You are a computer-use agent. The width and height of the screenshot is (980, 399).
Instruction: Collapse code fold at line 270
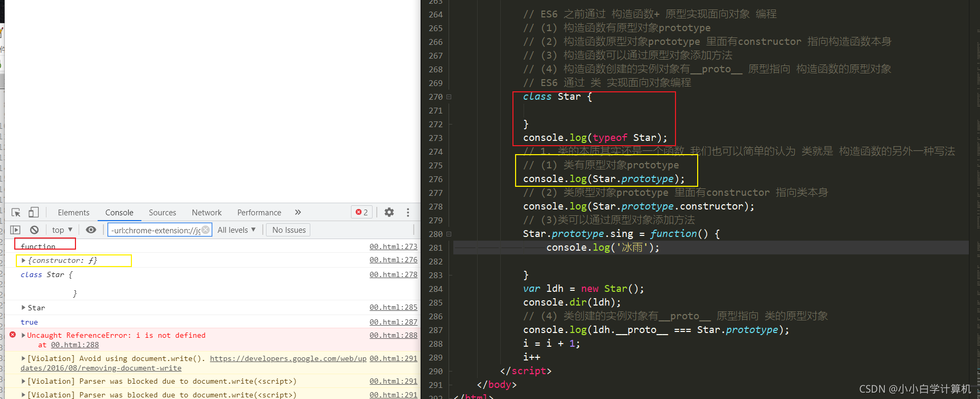(x=449, y=97)
